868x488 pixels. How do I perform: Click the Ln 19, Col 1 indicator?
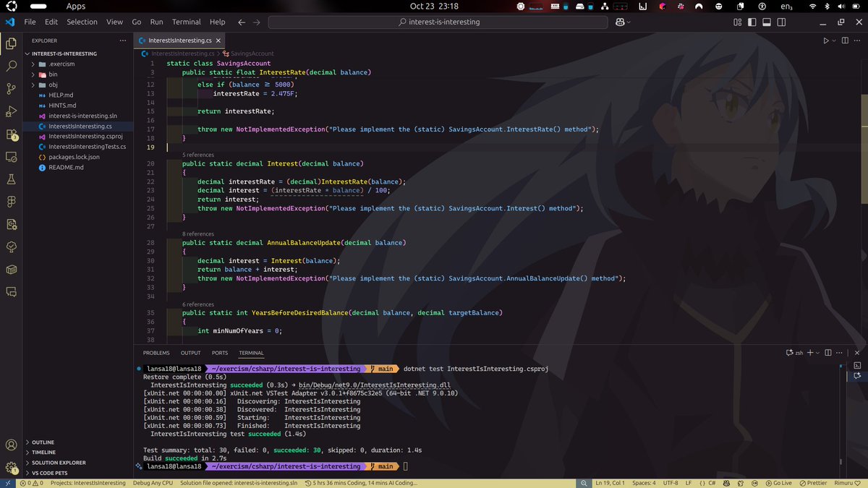pyautogui.click(x=610, y=483)
